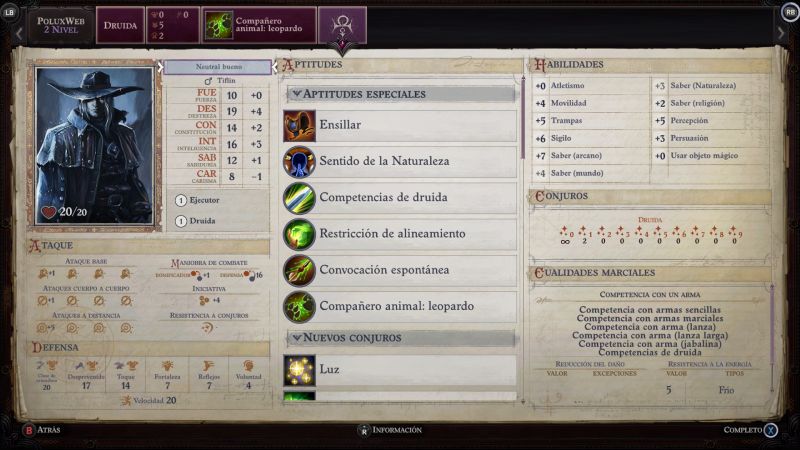Click the leopardo companion icon in list

coord(299,307)
